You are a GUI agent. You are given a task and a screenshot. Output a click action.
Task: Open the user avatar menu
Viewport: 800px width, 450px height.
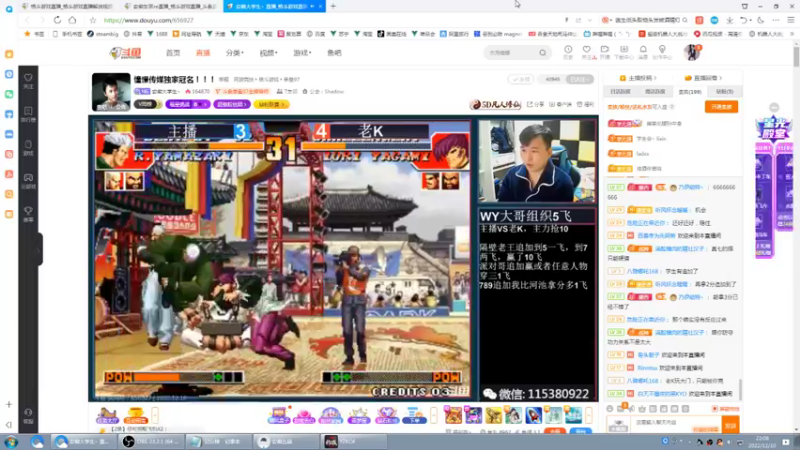pos(692,52)
